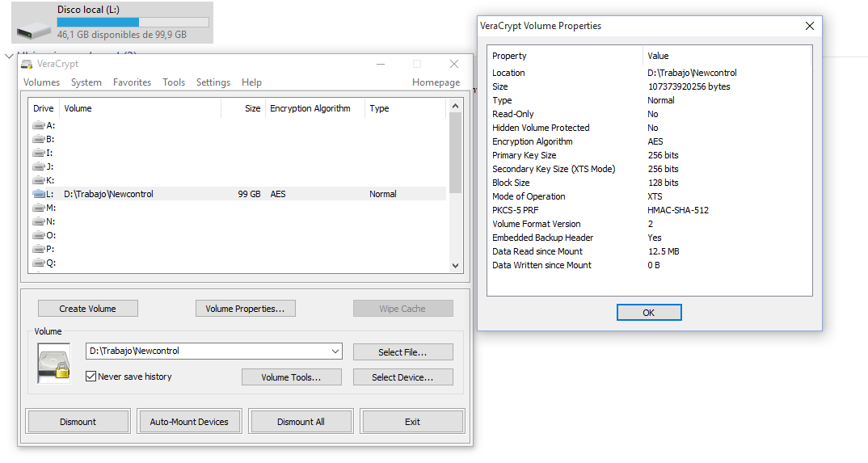868x463 pixels.
Task: Click Property column header in dialog
Action: point(566,56)
